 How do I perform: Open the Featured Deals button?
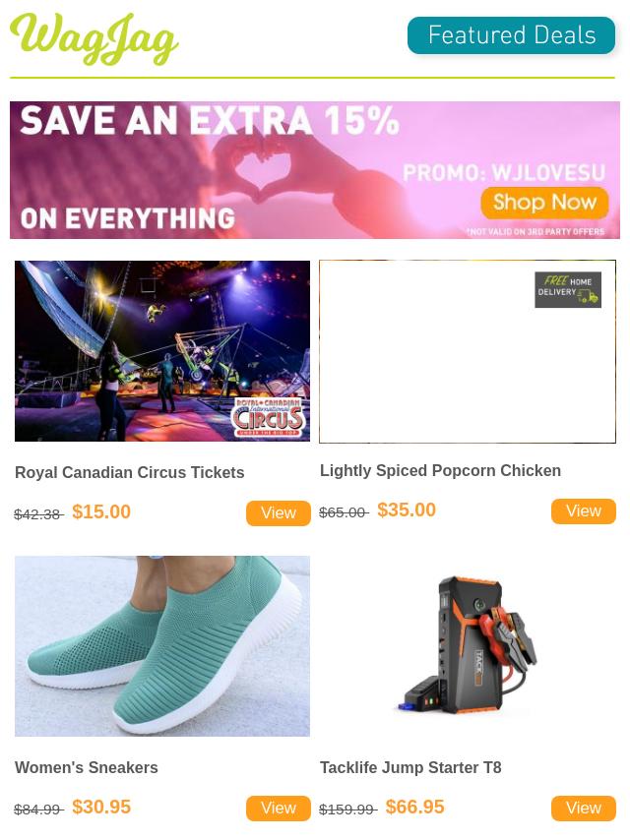click(511, 35)
